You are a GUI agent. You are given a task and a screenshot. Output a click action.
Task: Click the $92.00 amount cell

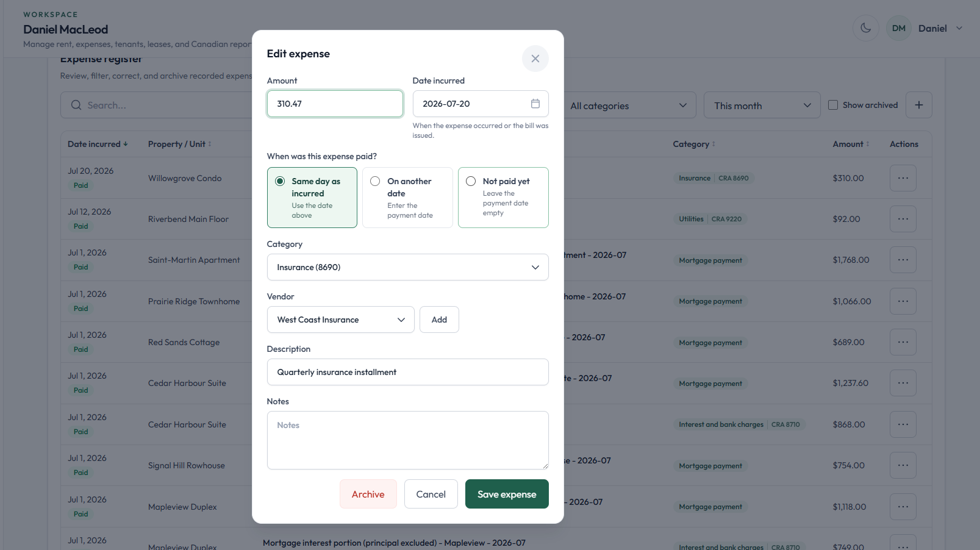(x=846, y=219)
